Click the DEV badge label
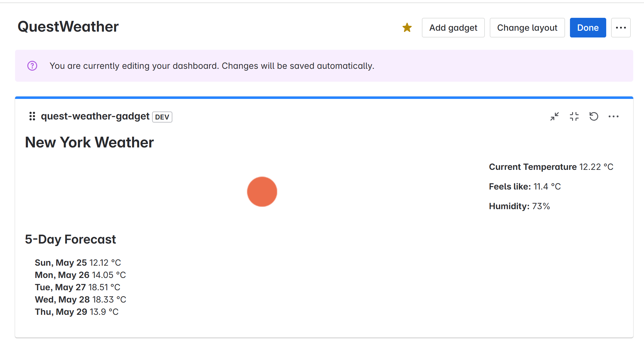The height and width of the screenshot is (344, 644). [x=162, y=117]
